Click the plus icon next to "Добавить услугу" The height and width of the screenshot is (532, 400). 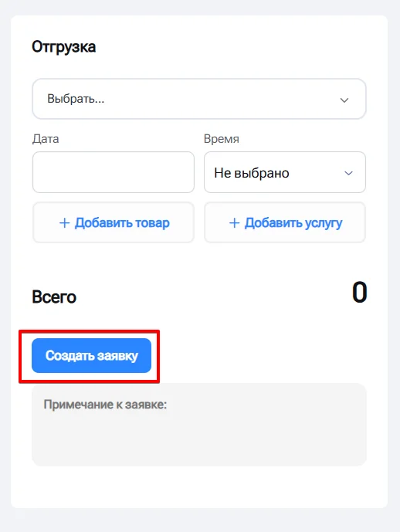pos(235,223)
